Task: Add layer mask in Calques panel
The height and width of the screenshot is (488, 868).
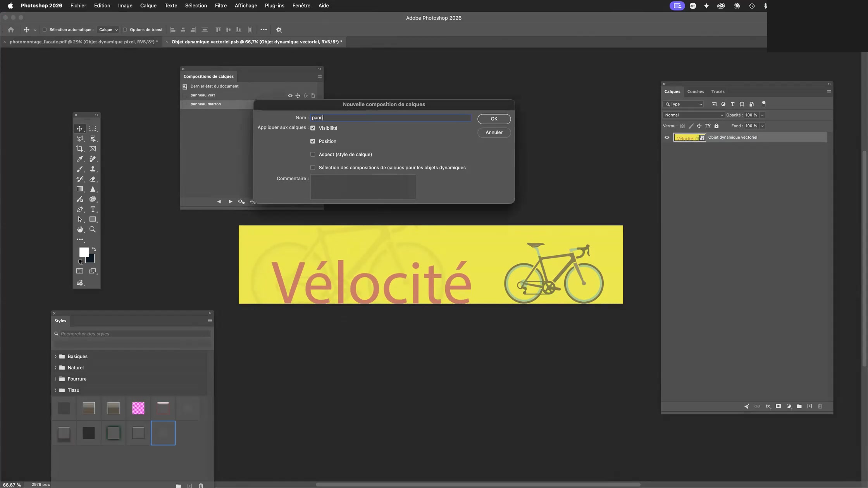Action: pyautogui.click(x=778, y=406)
